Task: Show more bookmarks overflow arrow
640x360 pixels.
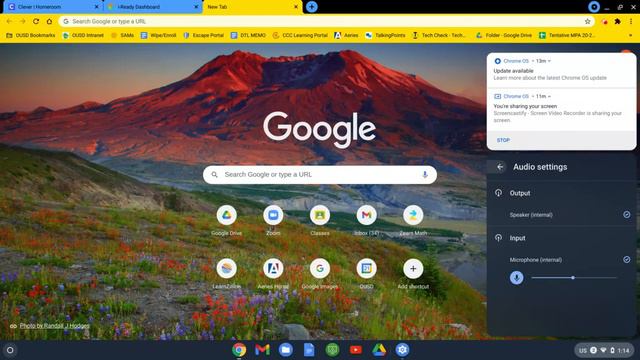Action: click(631, 36)
